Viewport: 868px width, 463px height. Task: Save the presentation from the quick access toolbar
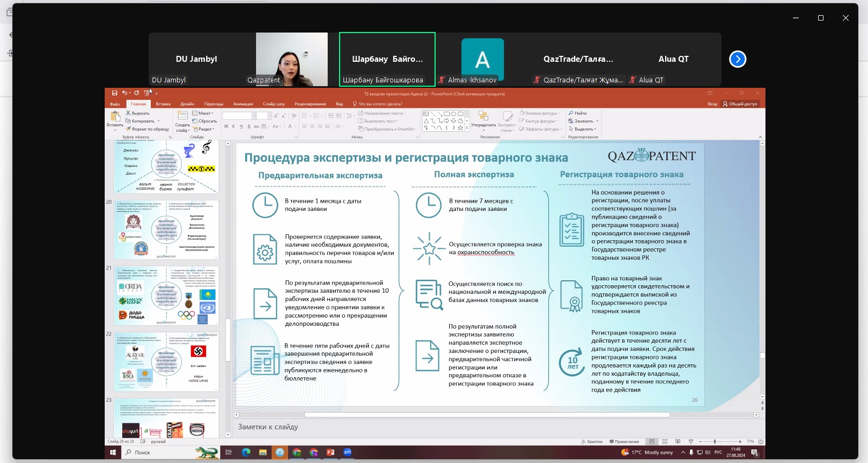(114, 93)
